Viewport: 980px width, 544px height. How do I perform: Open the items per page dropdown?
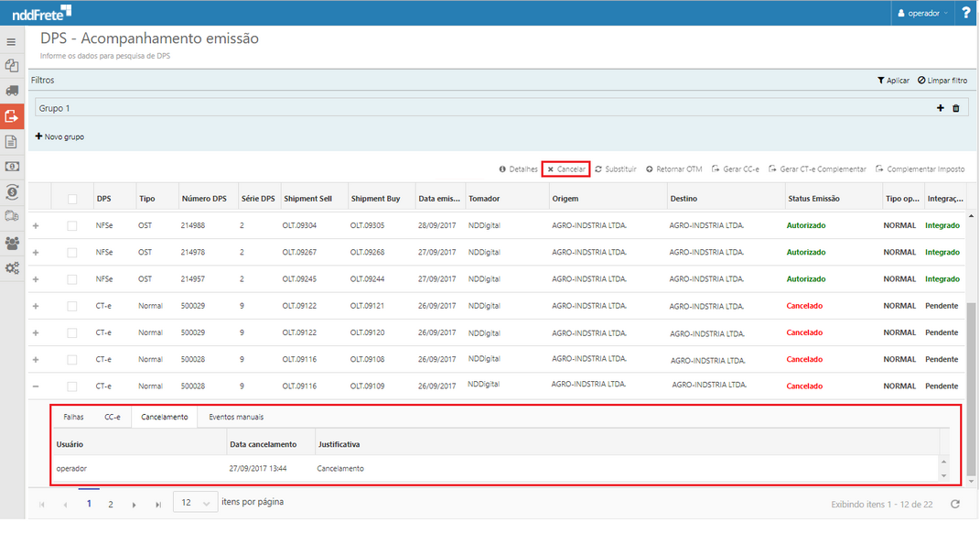[195, 502]
